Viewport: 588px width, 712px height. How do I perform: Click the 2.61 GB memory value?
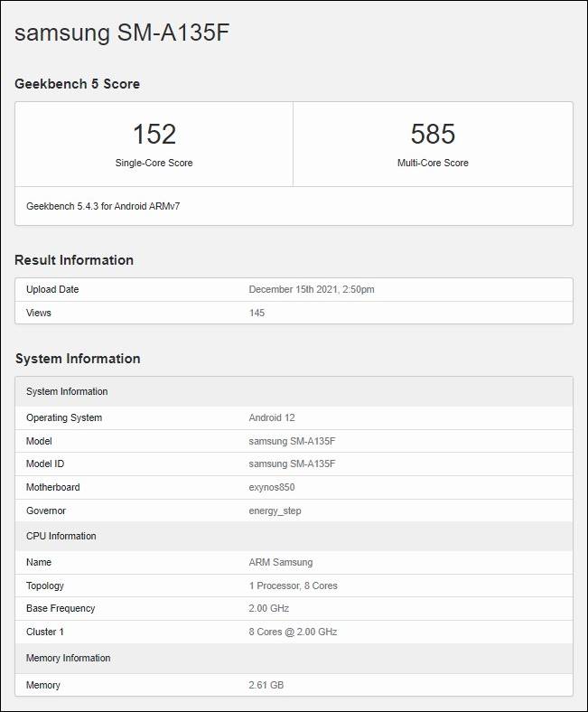266,685
